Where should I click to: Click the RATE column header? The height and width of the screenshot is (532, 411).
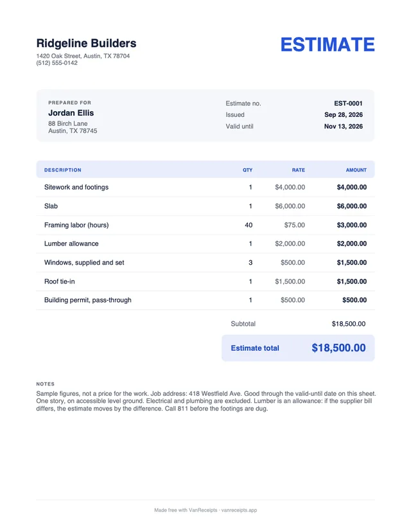point(299,170)
